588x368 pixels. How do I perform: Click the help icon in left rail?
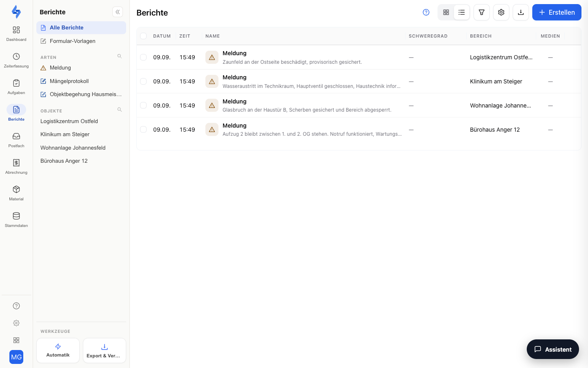point(16,306)
